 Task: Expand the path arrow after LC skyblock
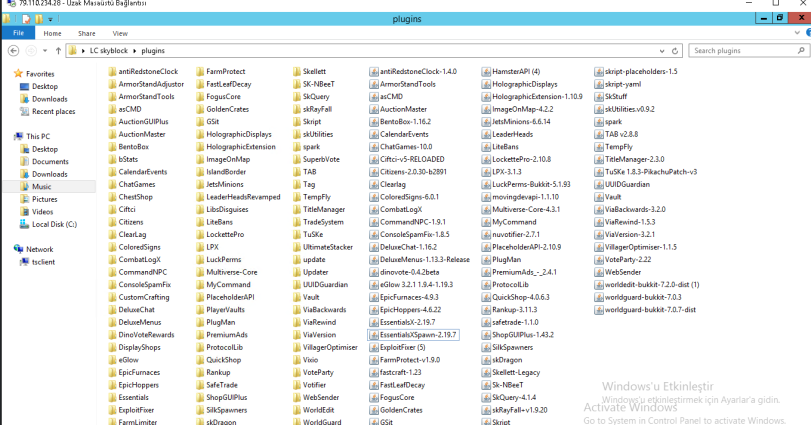point(135,51)
